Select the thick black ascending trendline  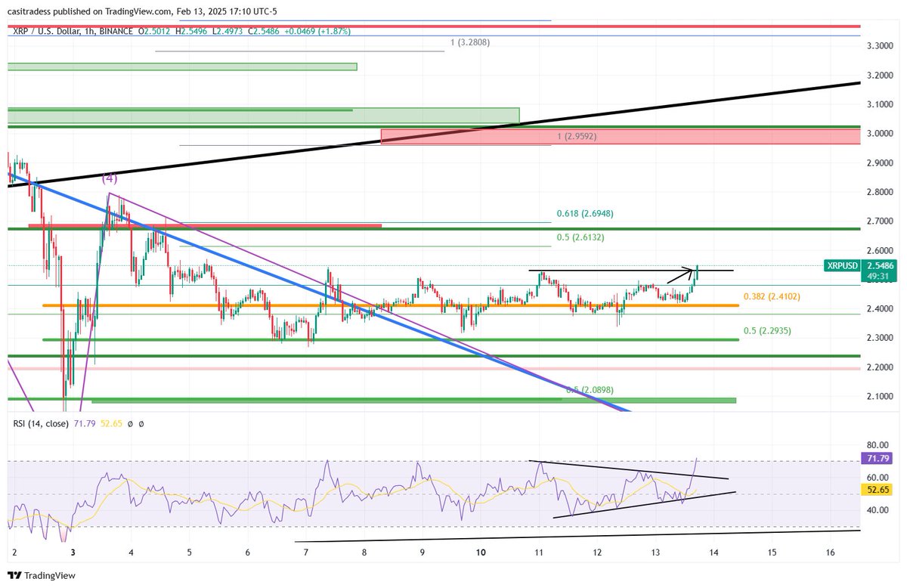[434, 134]
